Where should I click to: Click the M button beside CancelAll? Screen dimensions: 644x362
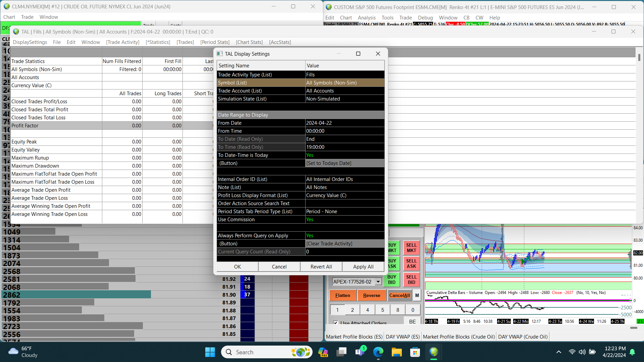[x=417, y=295]
